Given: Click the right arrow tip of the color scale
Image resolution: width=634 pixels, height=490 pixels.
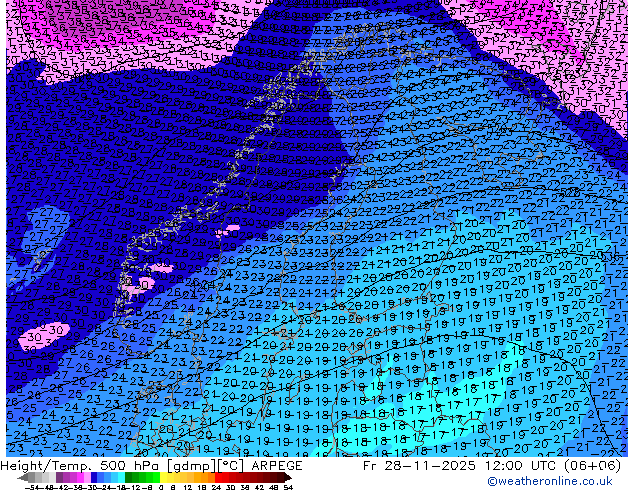Looking at the screenshot, I should point(290,478).
